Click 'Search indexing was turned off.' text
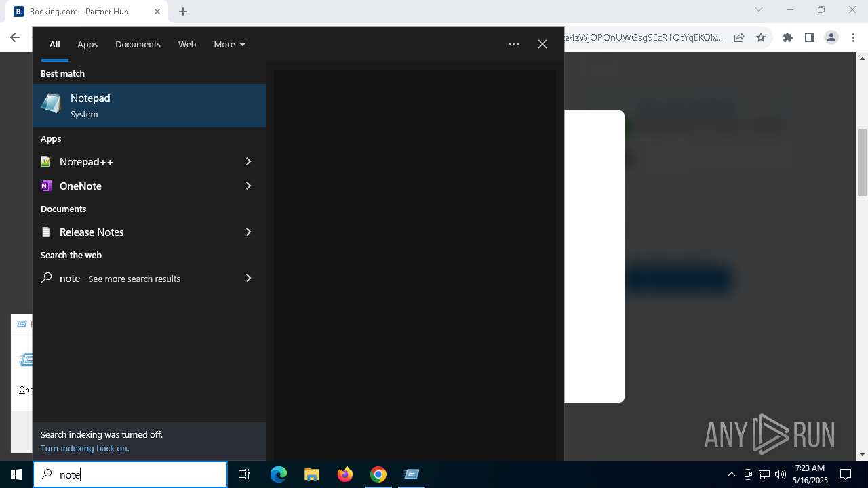Image resolution: width=868 pixels, height=488 pixels. (102, 434)
